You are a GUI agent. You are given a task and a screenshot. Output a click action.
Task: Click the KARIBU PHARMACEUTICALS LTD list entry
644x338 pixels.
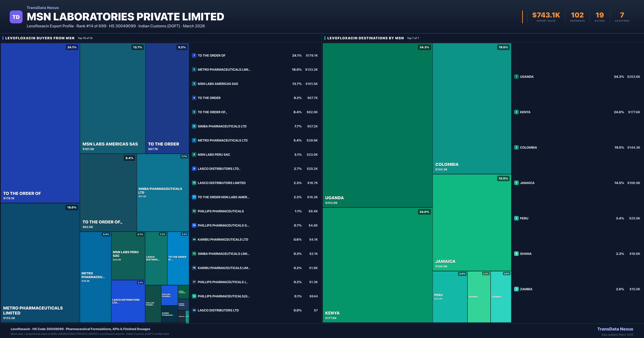tap(223, 240)
